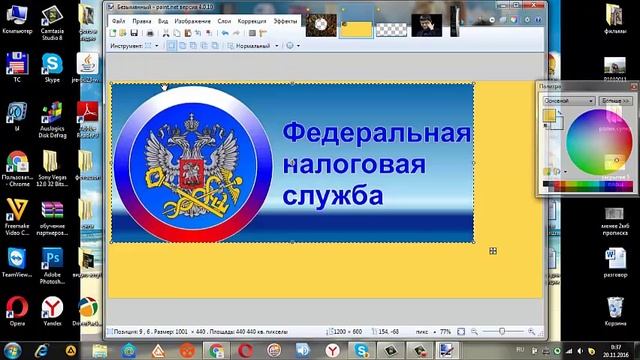Screen dimensions: 640x360
Task: Click the add color to palette icon
Action: [x=547, y=171]
